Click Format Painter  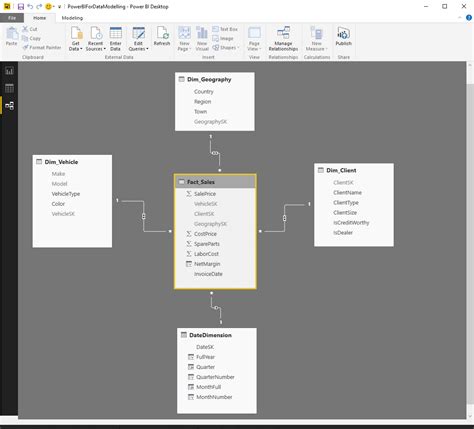pyautogui.click(x=42, y=48)
